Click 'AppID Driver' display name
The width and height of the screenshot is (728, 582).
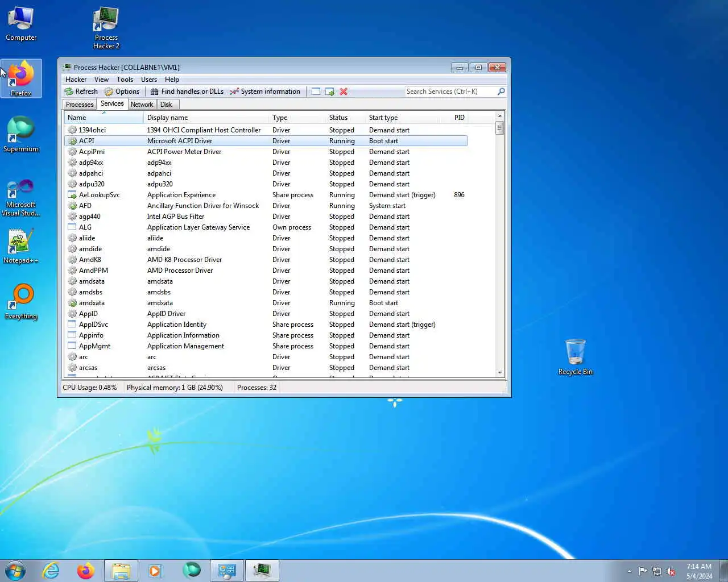tap(167, 314)
